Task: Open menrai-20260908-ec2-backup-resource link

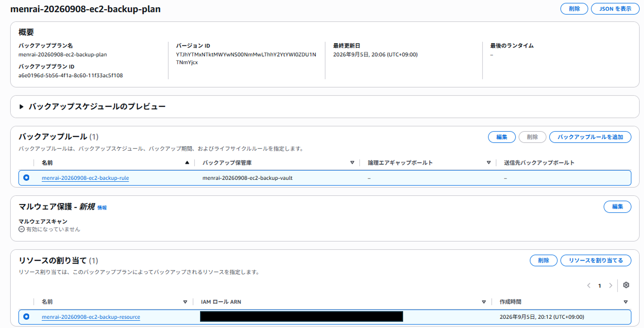Action: 91,317
